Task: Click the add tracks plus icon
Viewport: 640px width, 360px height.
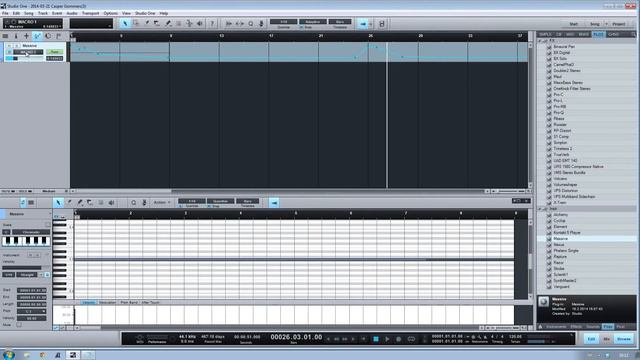Action: coord(27,36)
